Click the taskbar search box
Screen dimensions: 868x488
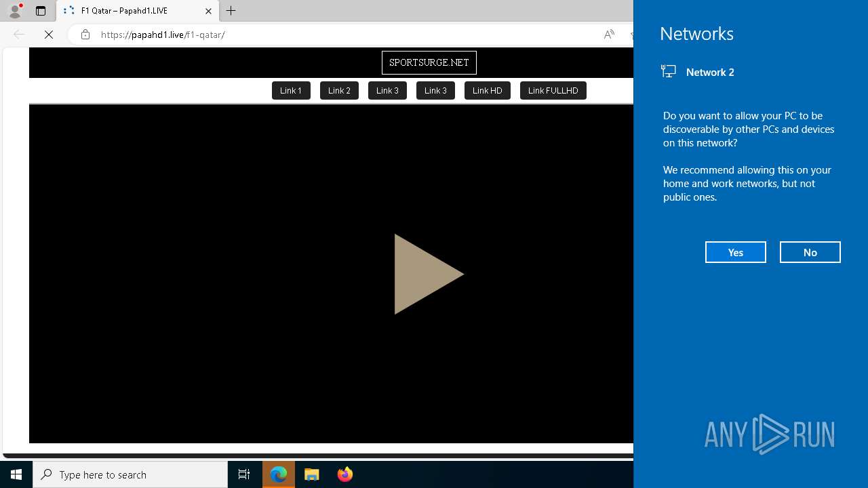pos(130,474)
